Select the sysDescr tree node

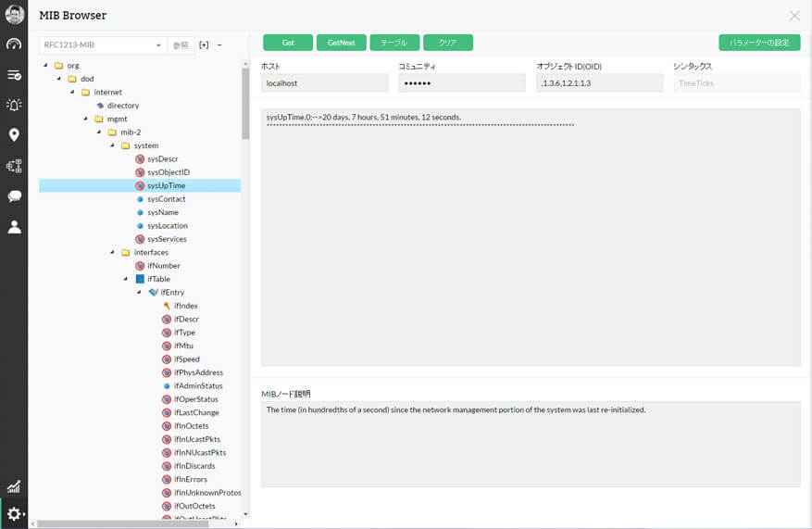(x=162, y=159)
